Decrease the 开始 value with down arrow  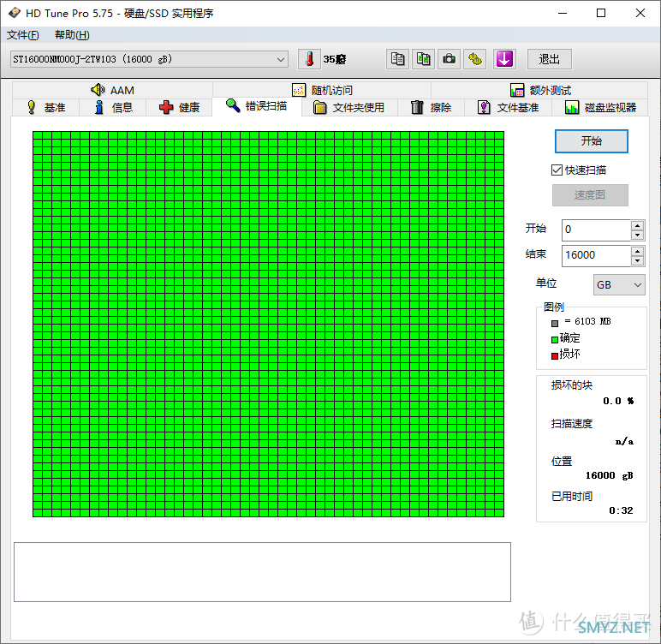(x=637, y=235)
